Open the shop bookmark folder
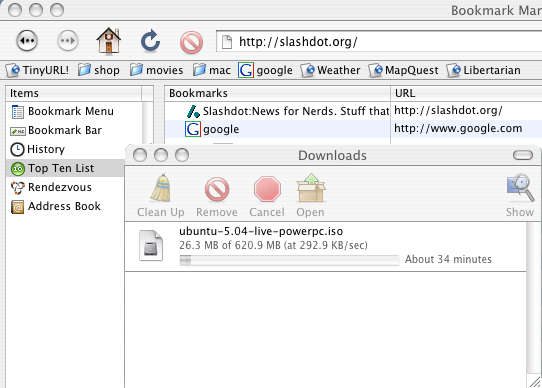The height and width of the screenshot is (388, 542). click(x=99, y=70)
